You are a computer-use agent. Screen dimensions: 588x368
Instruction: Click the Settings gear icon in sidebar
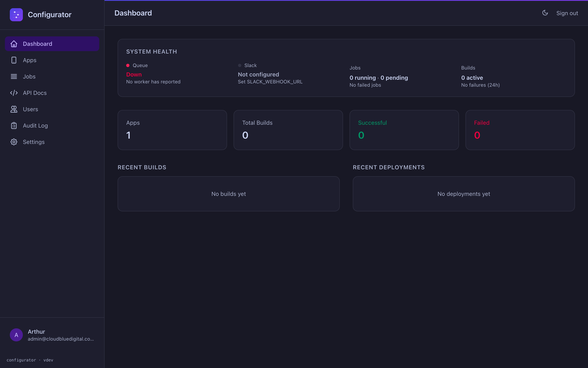pyautogui.click(x=14, y=142)
